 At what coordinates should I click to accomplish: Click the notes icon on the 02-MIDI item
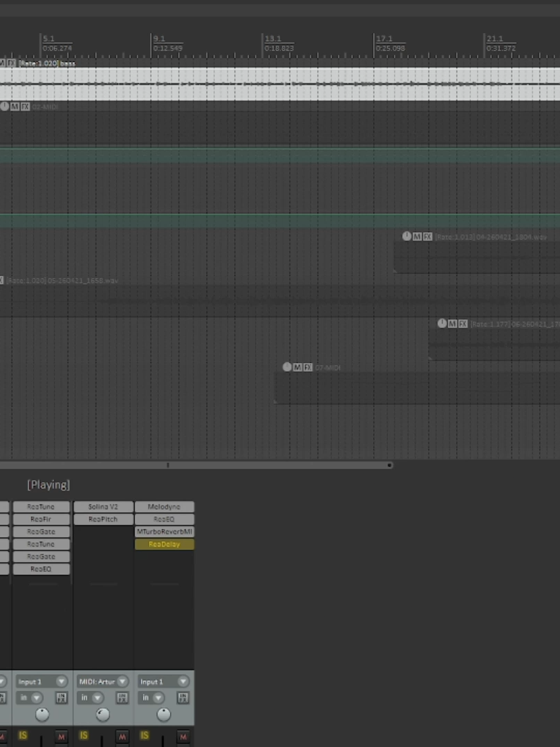4,107
